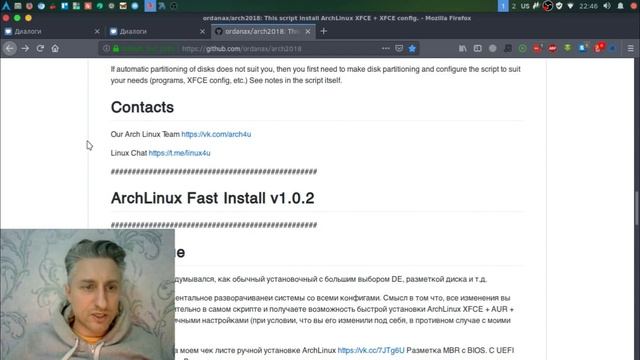Show site information for the page

coord(106,49)
